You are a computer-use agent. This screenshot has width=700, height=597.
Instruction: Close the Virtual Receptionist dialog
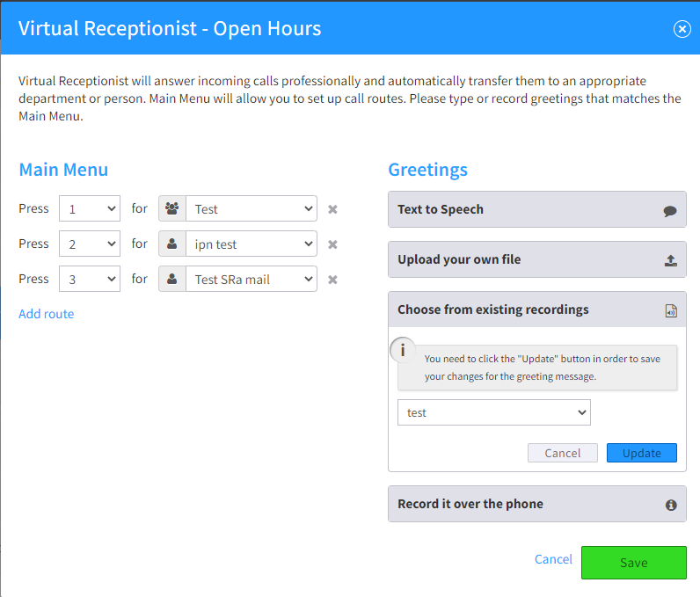[x=682, y=29]
